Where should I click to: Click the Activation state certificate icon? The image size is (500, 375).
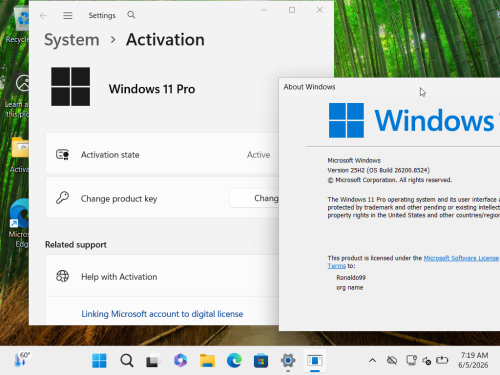62,155
